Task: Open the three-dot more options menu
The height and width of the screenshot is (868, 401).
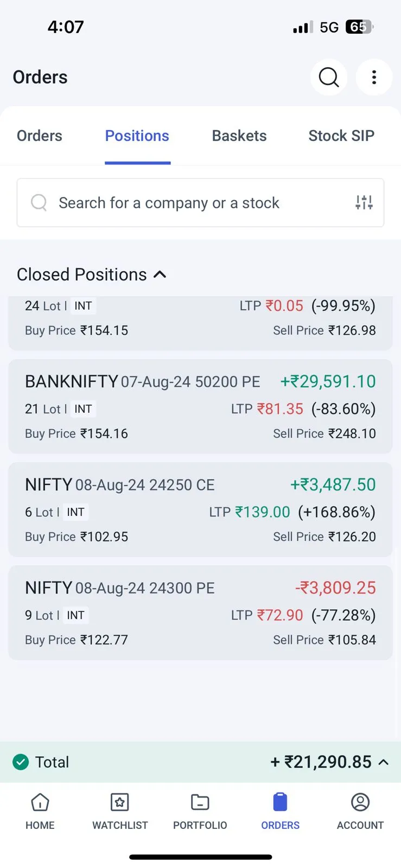Action: pyautogui.click(x=374, y=78)
